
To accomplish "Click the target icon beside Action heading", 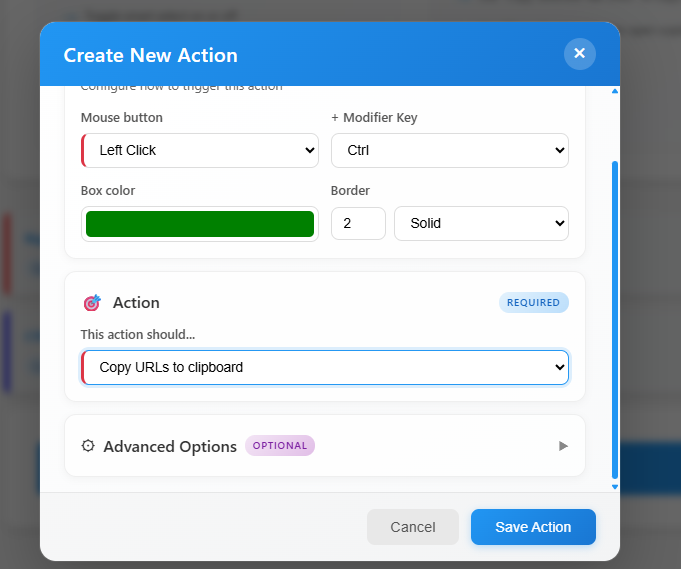I will (92, 303).
